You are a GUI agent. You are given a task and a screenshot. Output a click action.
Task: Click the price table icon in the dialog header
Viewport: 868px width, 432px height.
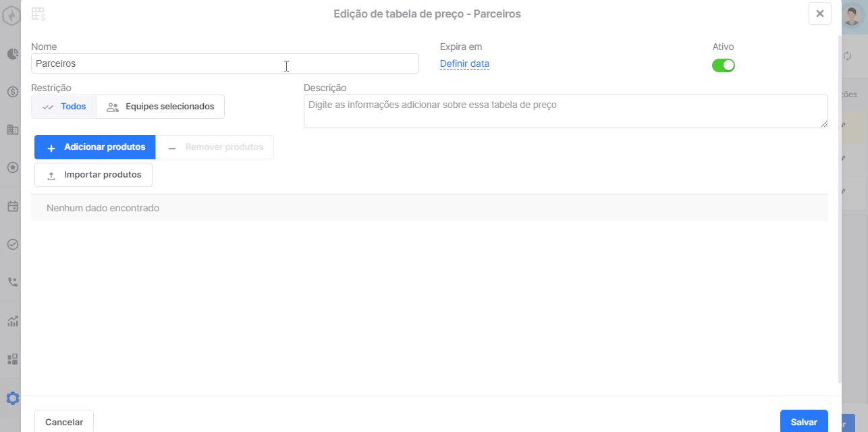pos(38,13)
